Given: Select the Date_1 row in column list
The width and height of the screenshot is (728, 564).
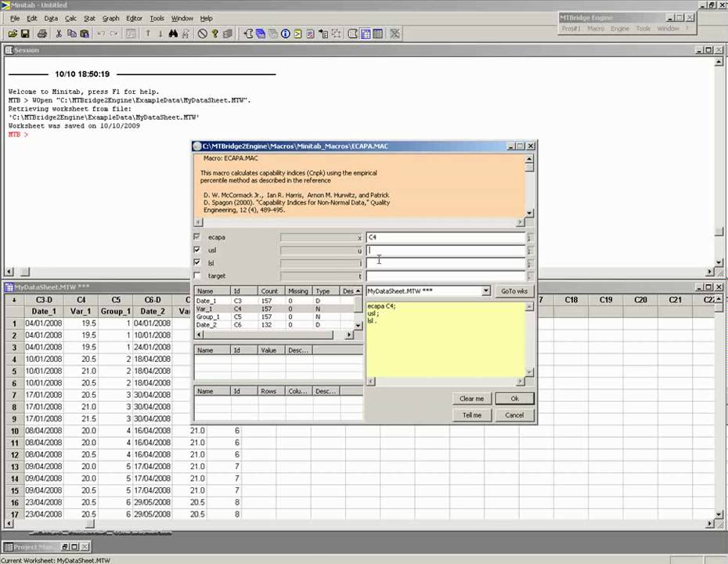Looking at the screenshot, I should (x=274, y=301).
